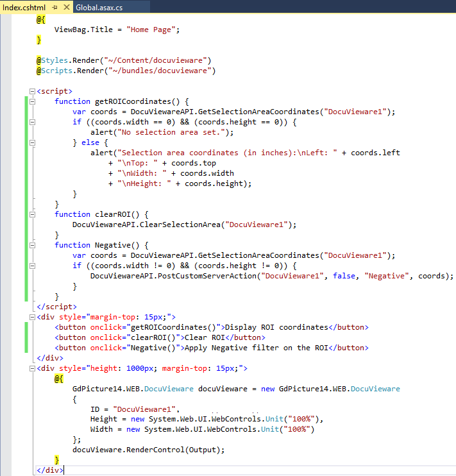Place cursor after the final </div> tag
This screenshot has height=476, width=456.
[x=63, y=470]
